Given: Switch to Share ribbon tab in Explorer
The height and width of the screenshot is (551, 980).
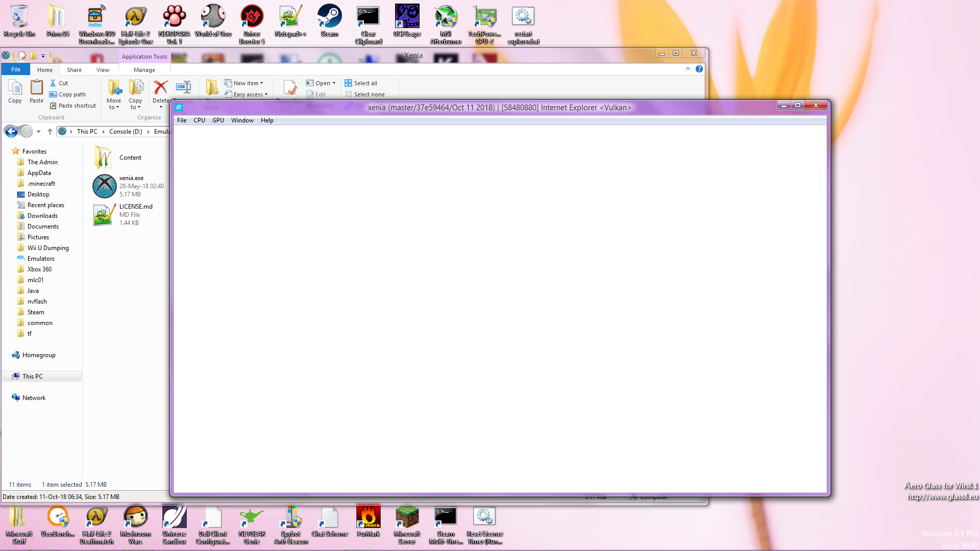Looking at the screenshot, I should [74, 70].
